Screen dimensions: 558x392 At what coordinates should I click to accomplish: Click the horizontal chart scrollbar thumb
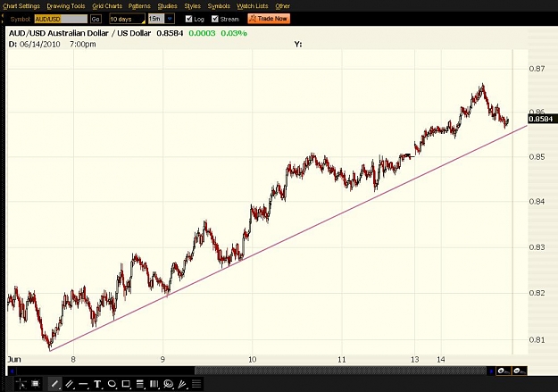[x=340, y=371]
